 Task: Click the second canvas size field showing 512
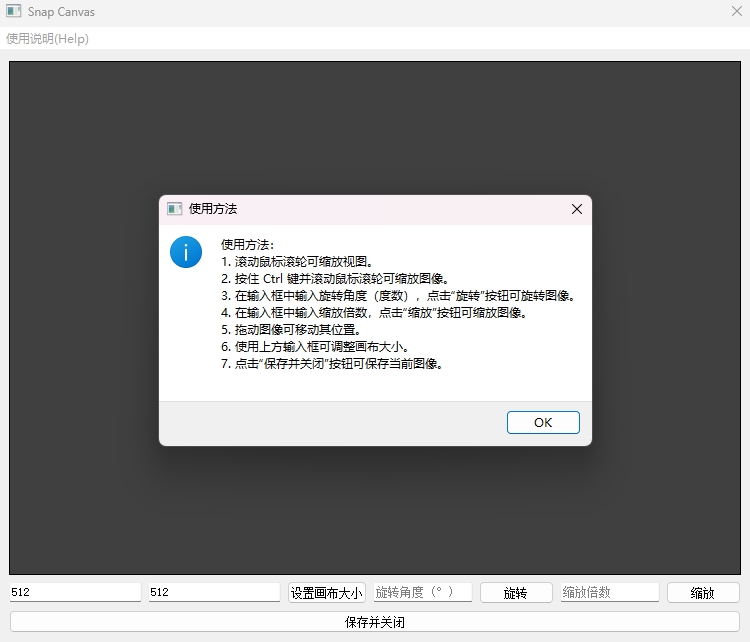coord(214,592)
